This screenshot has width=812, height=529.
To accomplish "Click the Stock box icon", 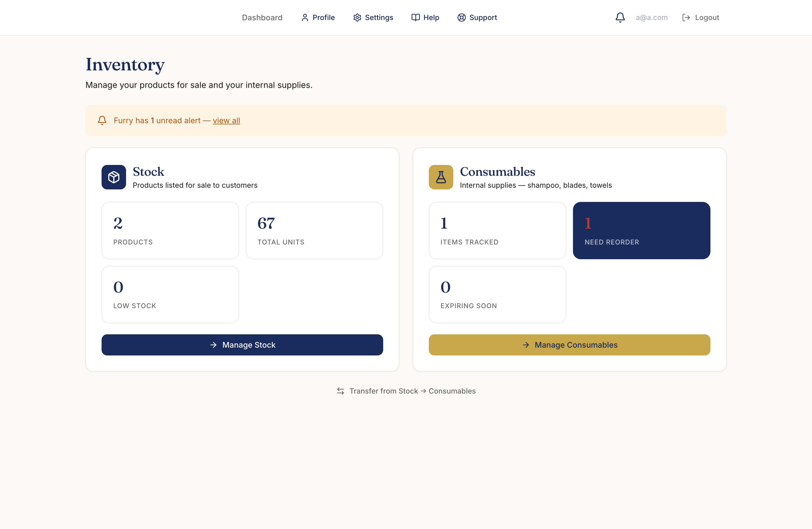I will pyautogui.click(x=114, y=177).
